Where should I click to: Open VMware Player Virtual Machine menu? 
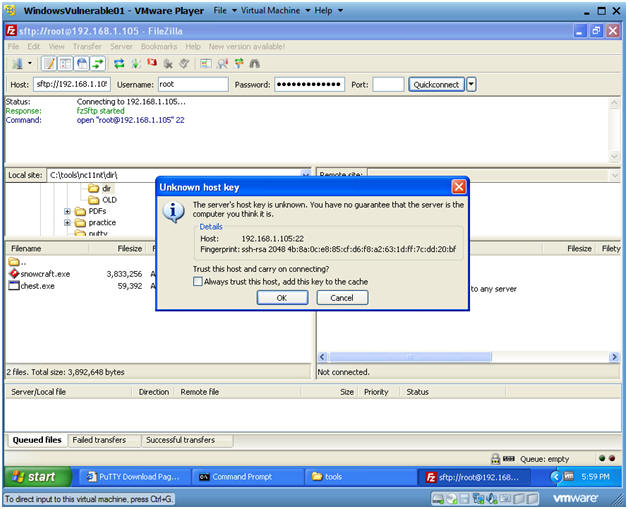275,11
